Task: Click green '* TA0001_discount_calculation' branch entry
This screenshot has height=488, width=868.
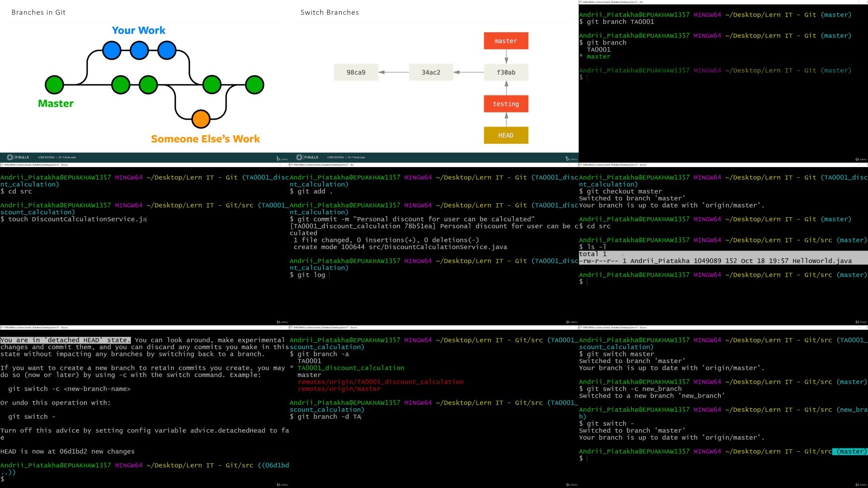Action: 347,368
